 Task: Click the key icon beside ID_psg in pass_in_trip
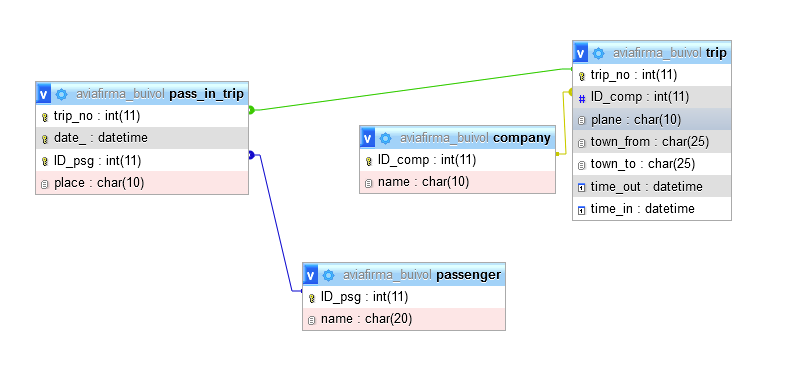tap(45, 162)
